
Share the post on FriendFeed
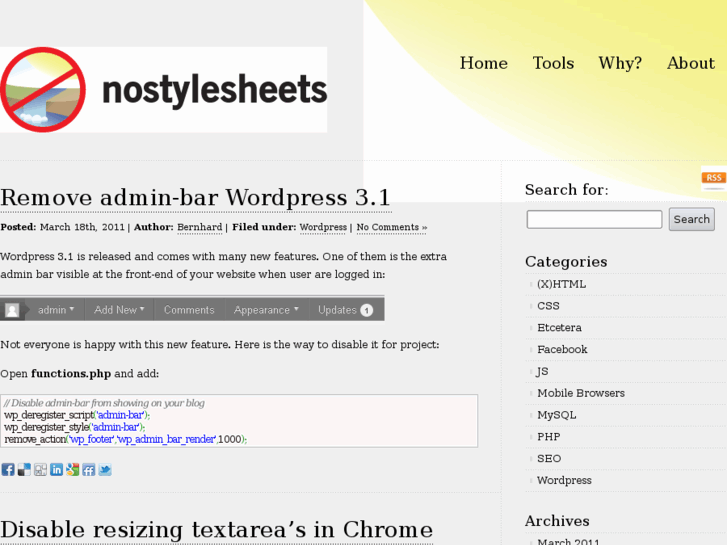pyautogui.click(x=89, y=469)
